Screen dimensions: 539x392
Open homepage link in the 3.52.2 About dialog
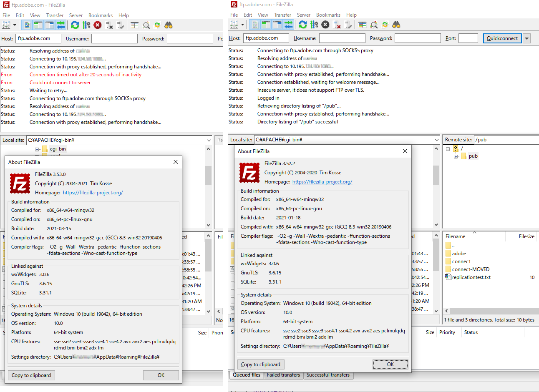pos(322,182)
